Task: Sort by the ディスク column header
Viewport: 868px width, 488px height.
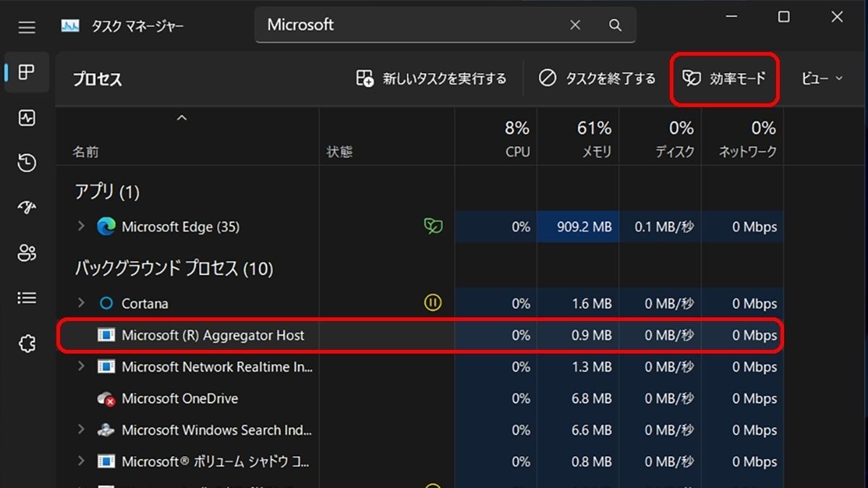Action: pyautogui.click(x=675, y=152)
